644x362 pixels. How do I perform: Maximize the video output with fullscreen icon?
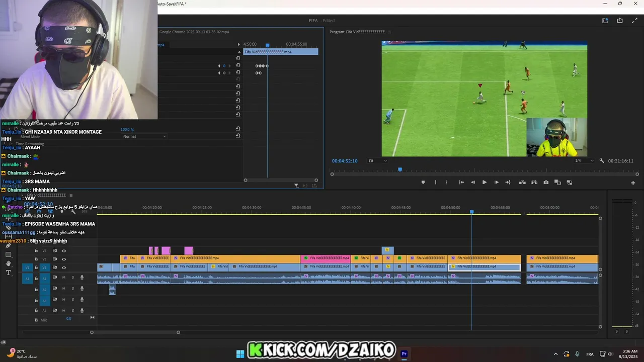point(634,21)
